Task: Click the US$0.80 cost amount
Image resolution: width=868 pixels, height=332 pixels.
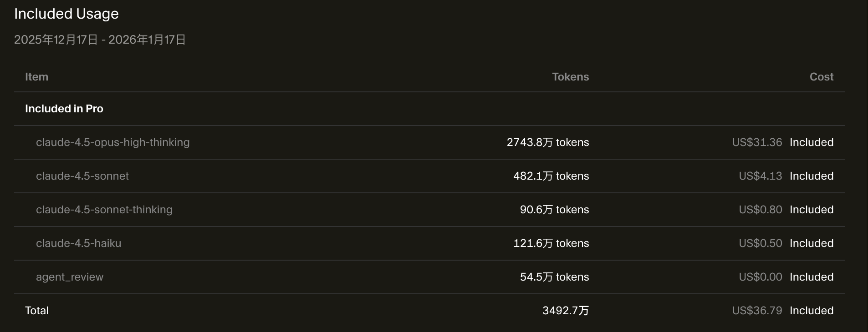Action: (760, 210)
